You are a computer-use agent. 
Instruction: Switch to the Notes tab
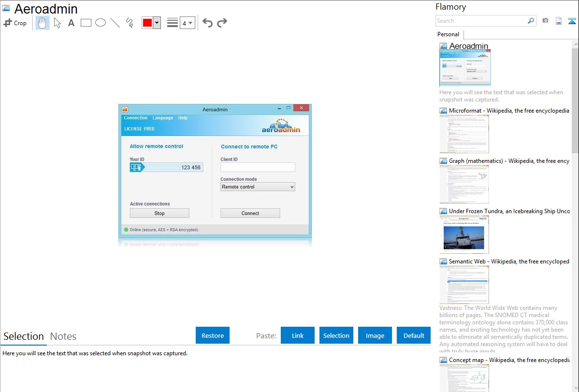click(63, 336)
